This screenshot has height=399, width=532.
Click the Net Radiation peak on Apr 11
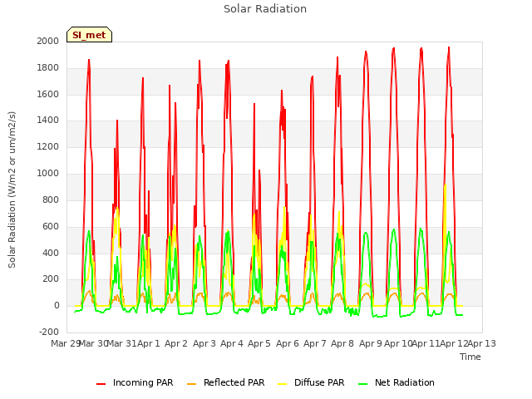[421, 229]
